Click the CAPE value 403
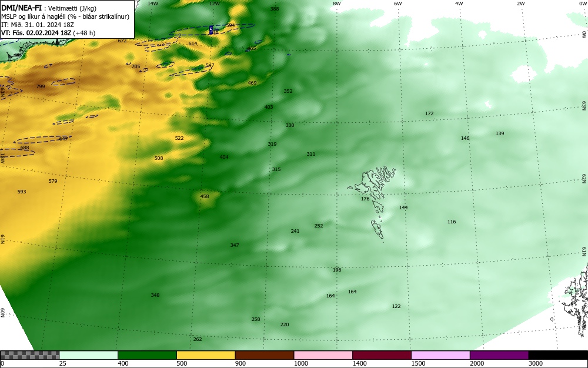The width and height of the screenshot is (588, 368). (269, 107)
